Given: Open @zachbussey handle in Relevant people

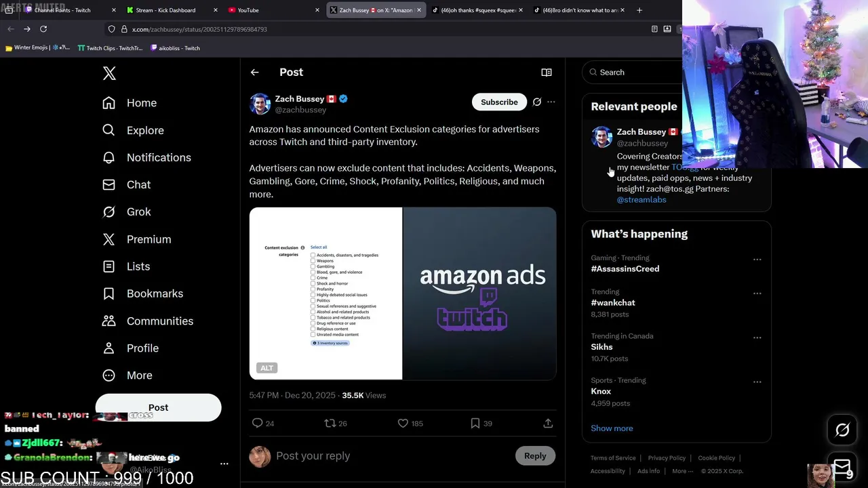Looking at the screenshot, I should (x=642, y=144).
